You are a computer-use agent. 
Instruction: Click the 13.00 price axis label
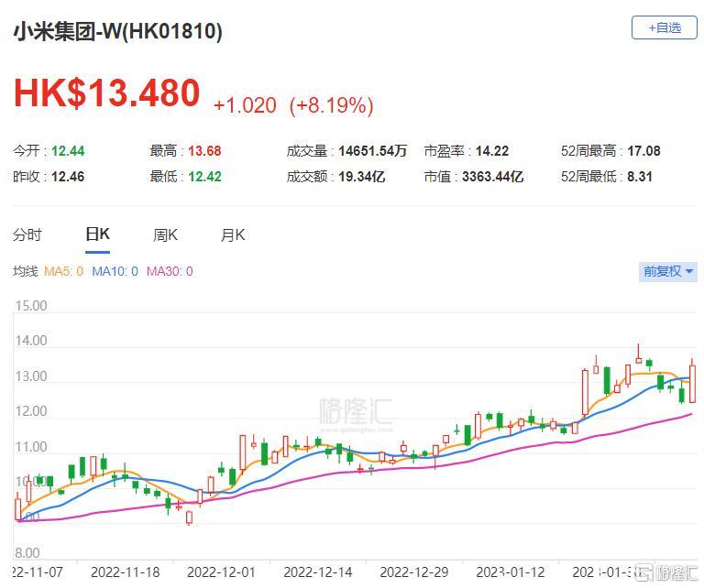click(31, 376)
